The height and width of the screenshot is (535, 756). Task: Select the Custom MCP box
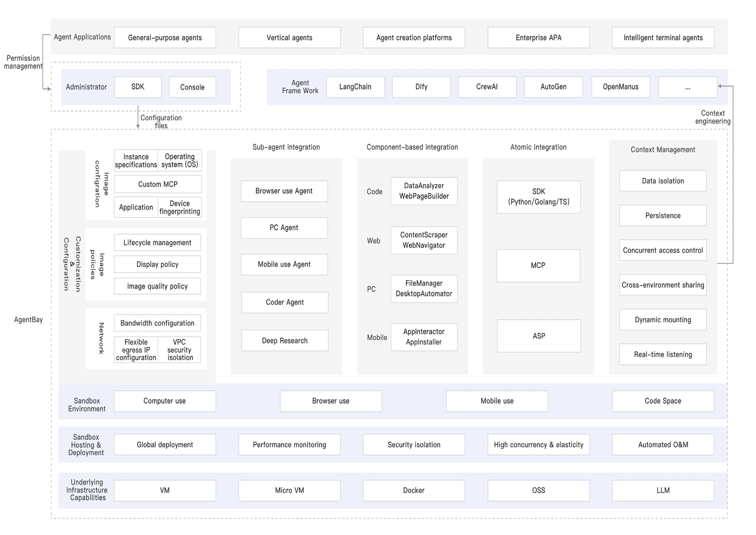click(x=158, y=184)
